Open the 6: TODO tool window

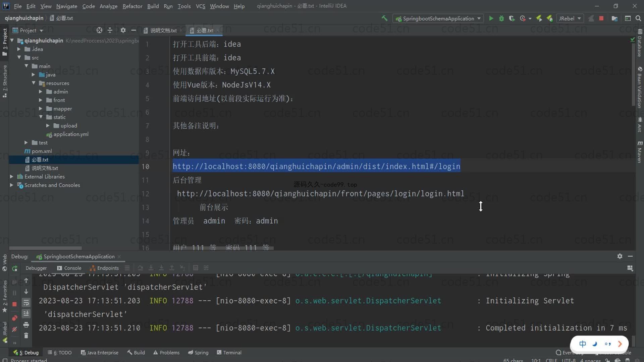(60, 352)
